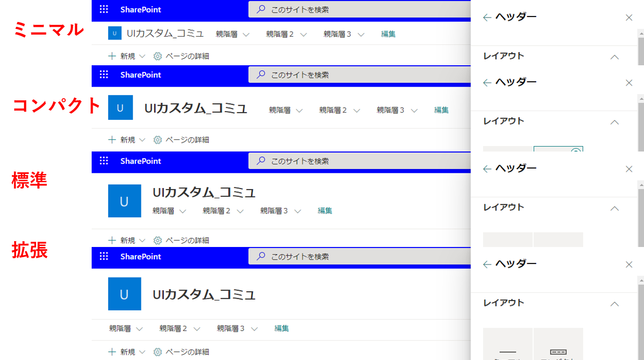
Task: Click the SharePoint link in the 標準 row
Action: [140, 161]
